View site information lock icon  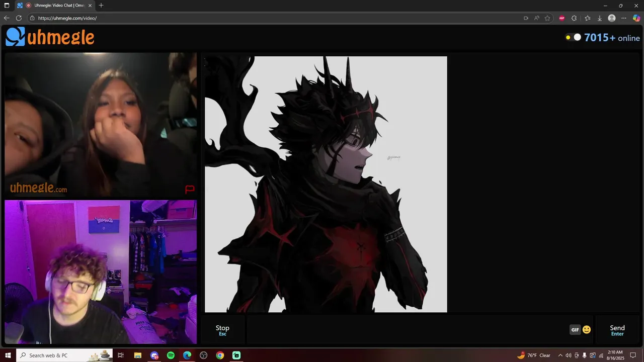pos(32,18)
